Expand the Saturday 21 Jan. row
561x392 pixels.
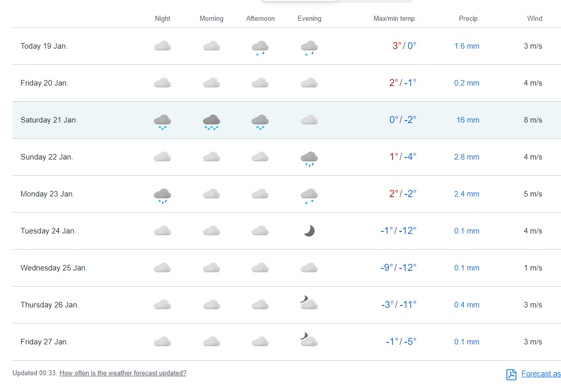[x=49, y=120]
